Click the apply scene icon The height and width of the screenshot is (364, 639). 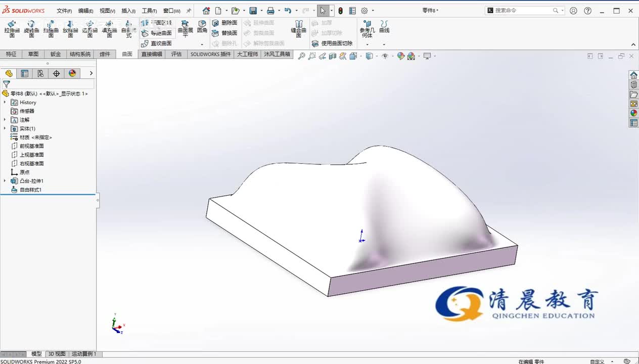[411, 56]
